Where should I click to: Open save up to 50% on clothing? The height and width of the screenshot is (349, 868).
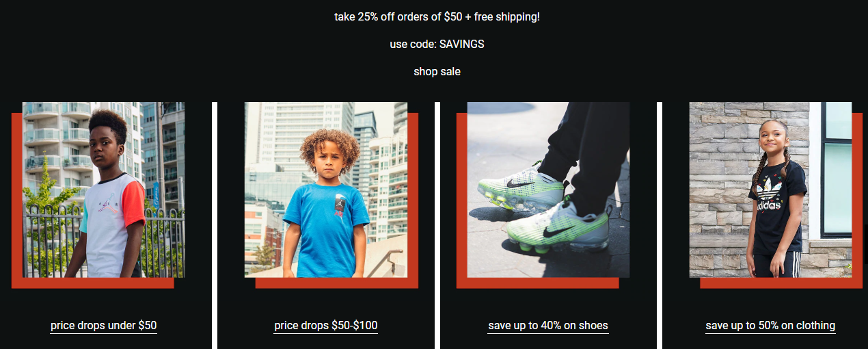[x=770, y=326]
